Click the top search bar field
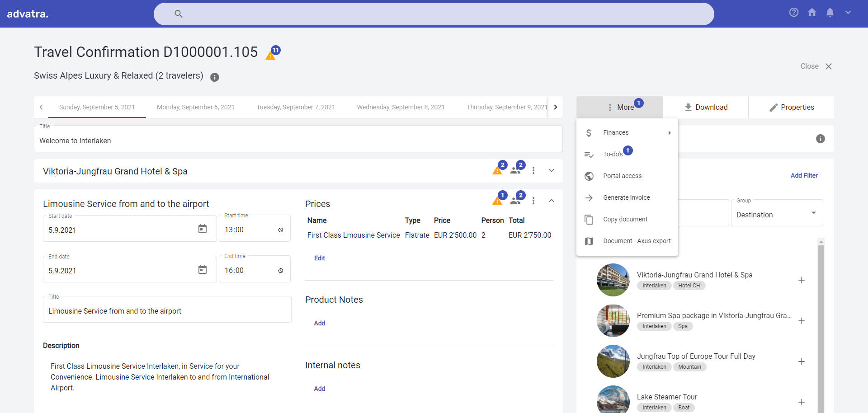Screen dimensions: 868x413 coord(434,14)
